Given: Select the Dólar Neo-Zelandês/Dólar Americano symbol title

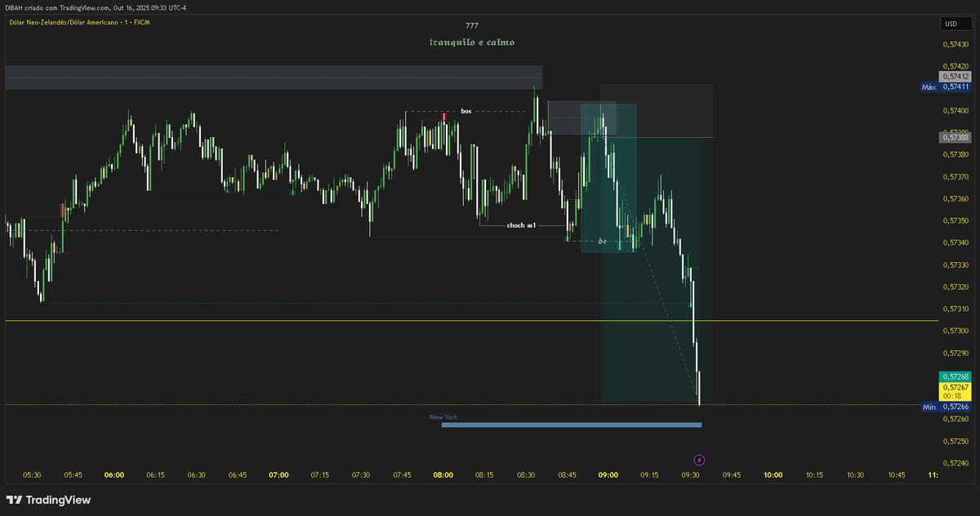Looking at the screenshot, I should pyautogui.click(x=79, y=22).
